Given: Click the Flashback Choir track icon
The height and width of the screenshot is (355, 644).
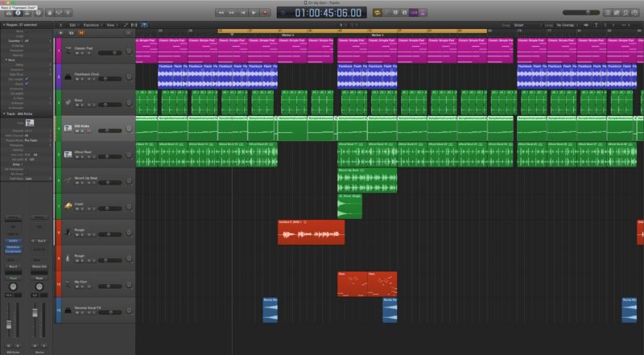Looking at the screenshot, I should tap(68, 76).
